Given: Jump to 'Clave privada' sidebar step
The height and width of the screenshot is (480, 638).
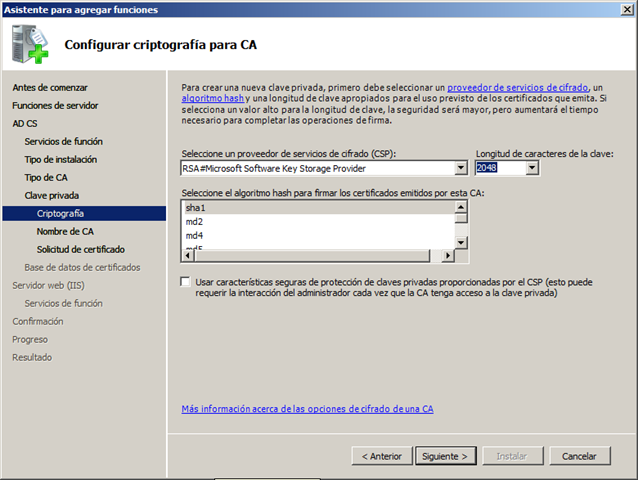Looking at the screenshot, I should (51, 196).
